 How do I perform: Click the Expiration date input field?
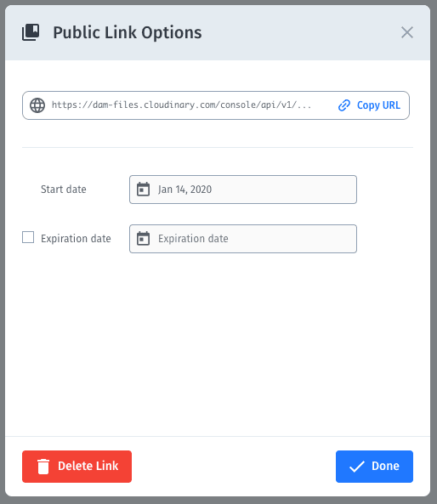coord(243,239)
